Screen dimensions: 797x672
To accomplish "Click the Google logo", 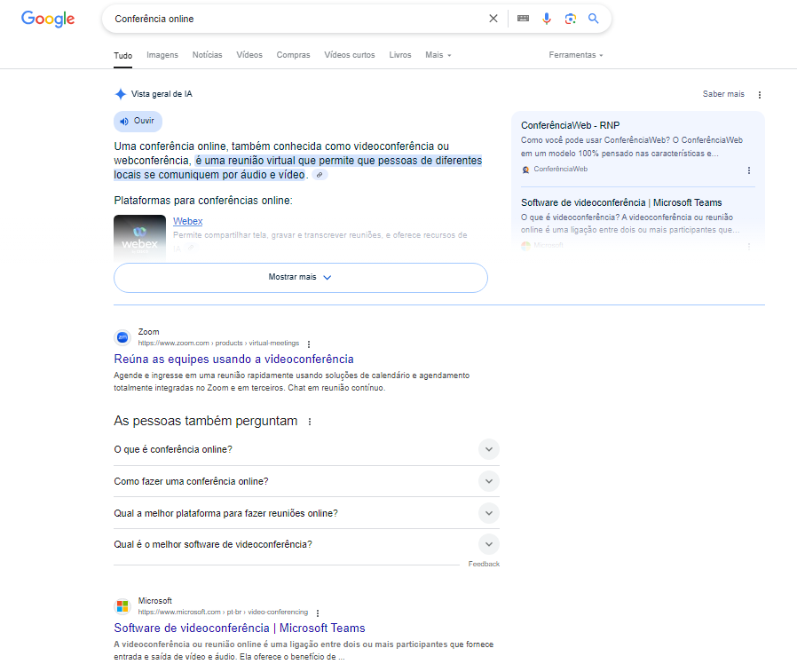I will click(48, 19).
